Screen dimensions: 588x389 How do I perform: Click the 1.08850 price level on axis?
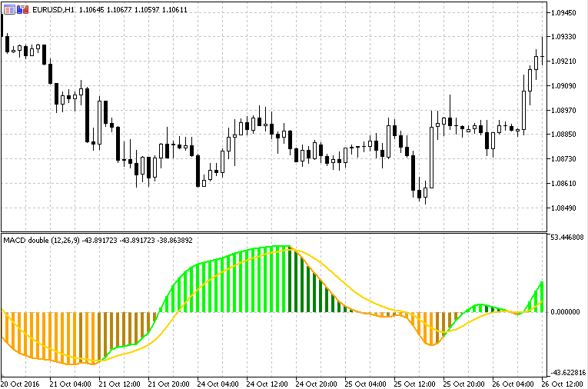565,135
